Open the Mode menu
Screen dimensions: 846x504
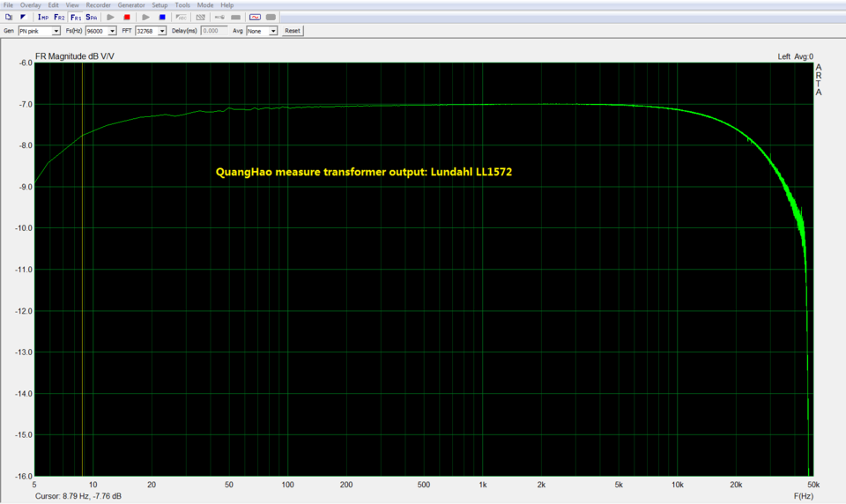click(x=205, y=5)
